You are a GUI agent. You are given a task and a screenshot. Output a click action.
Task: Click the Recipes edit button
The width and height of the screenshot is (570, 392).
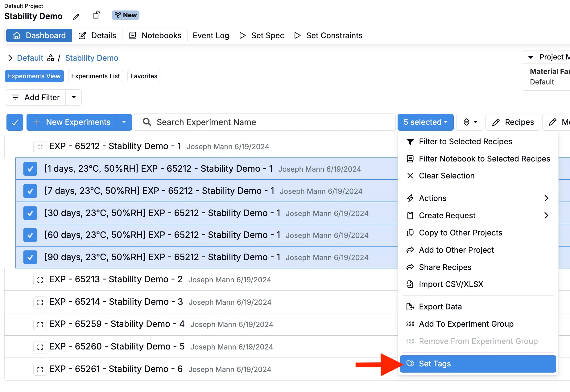coord(513,122)
